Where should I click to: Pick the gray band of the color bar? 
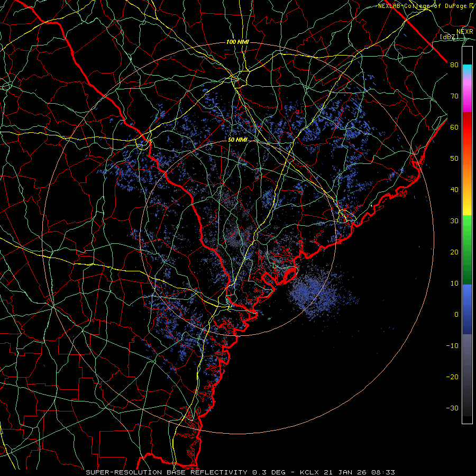coord(467,375)
